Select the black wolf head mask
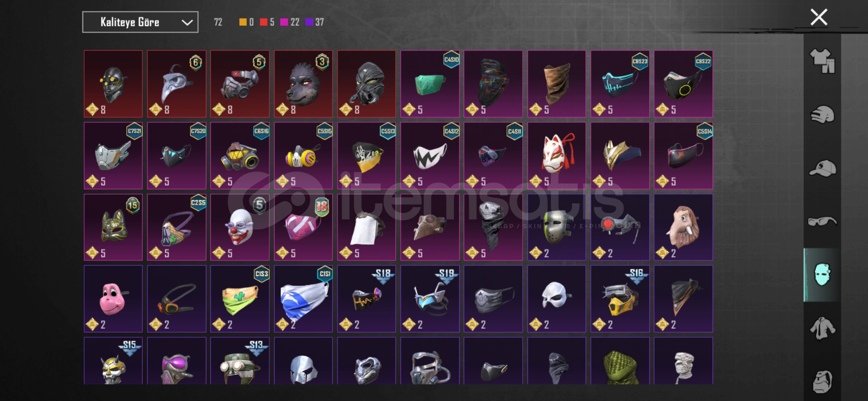The width and height of the screenshot is (868, 401). pyautogui.click(x=303, y=84)
